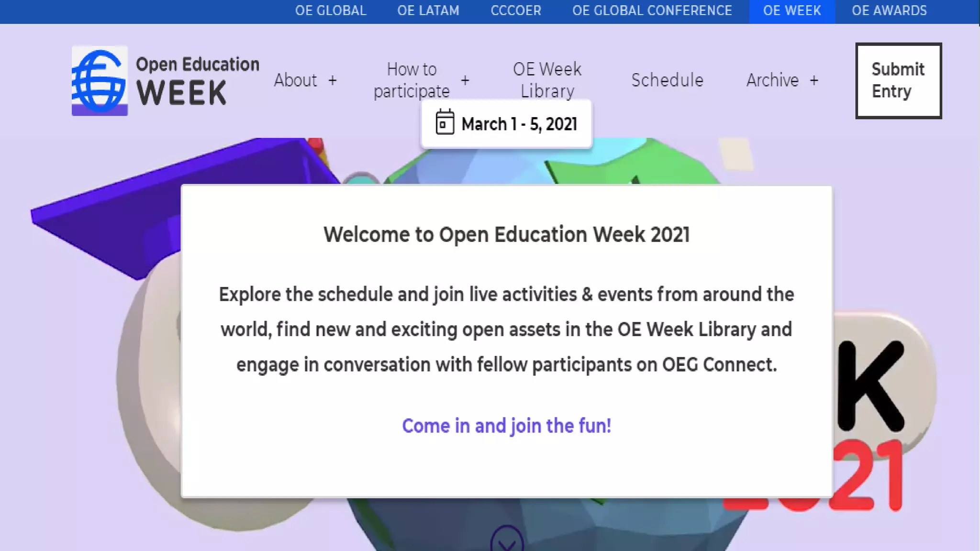Viewport: 980px width, 551px height.
Task: Click the calendar icon beside March dates
Action: [x=445, y=122]
